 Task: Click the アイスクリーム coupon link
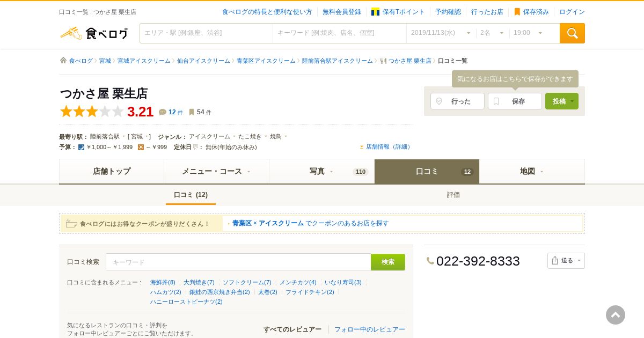pos(281,223)
